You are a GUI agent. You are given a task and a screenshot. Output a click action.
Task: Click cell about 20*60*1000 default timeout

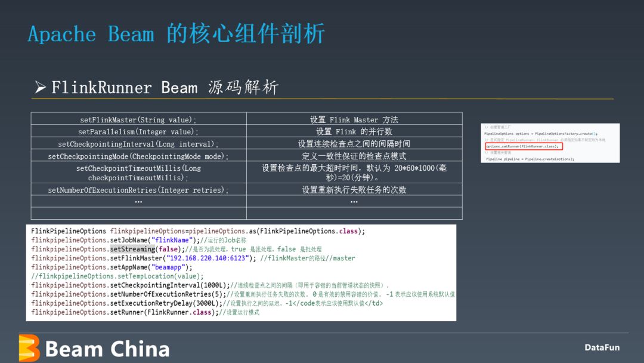pos(354,173)
